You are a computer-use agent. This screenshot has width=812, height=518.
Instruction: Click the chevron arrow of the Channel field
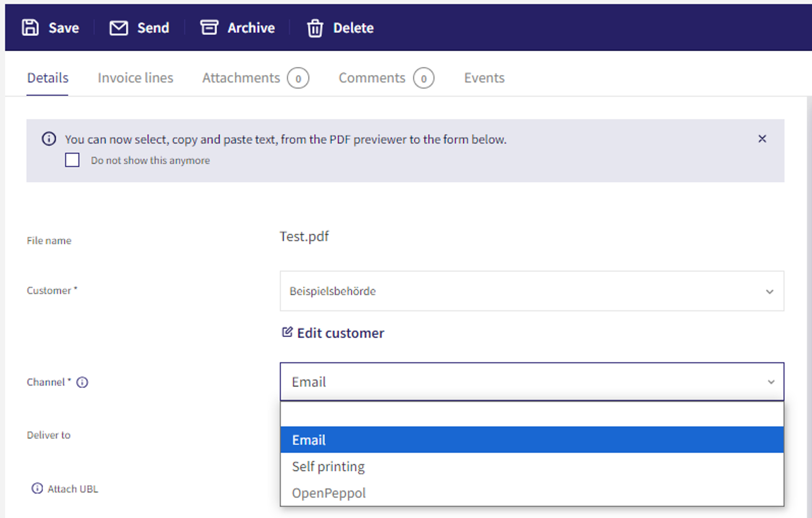(x=771, y=382)
